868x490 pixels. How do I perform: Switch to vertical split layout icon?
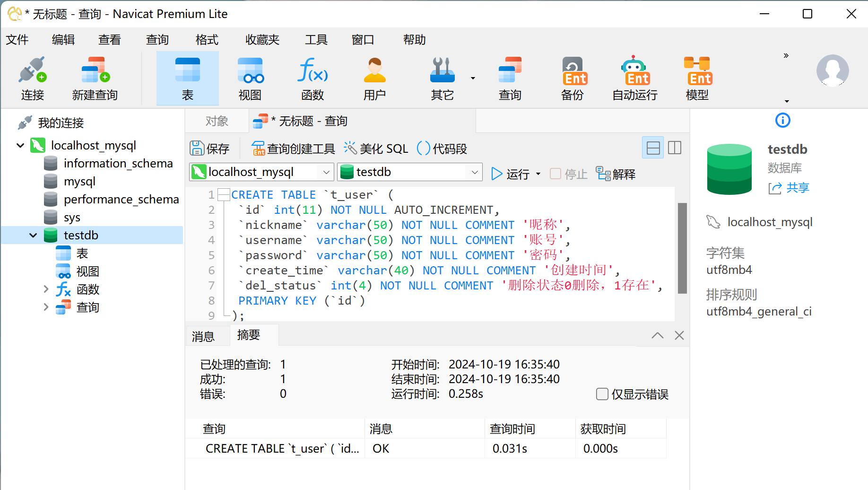(675, 148)
